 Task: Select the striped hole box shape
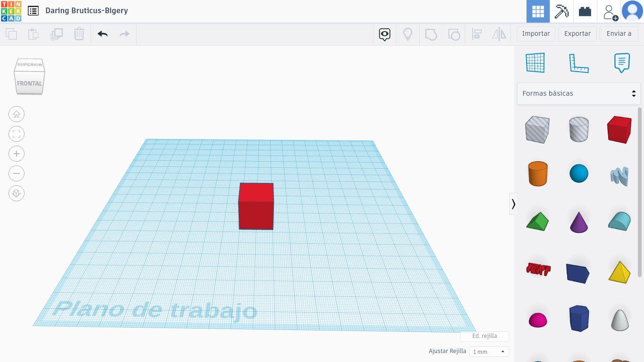(x=537, y=130)
